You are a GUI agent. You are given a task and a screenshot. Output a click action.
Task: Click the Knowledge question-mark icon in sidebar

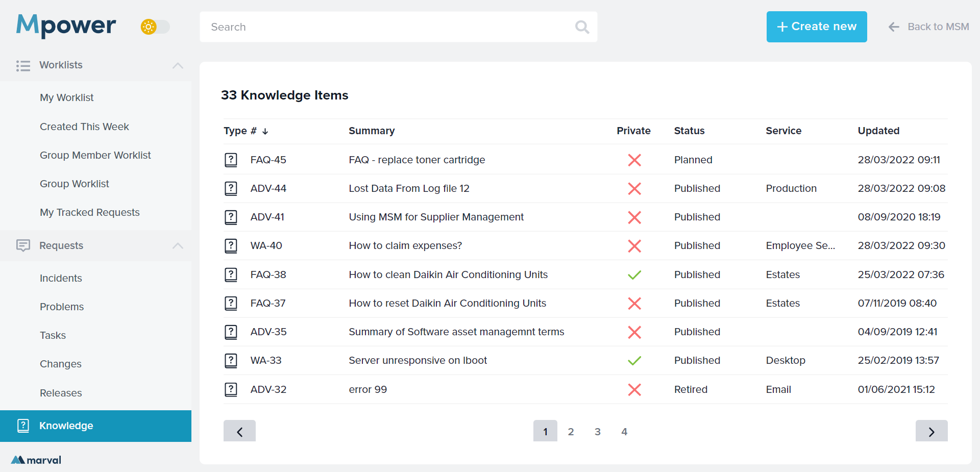(x=23, y=426)
